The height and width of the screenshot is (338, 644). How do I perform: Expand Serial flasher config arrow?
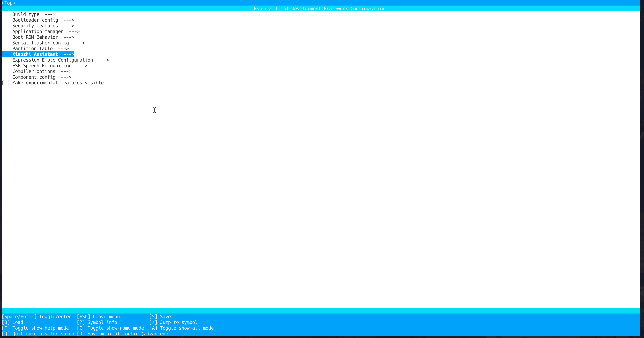tap(79, 43)
